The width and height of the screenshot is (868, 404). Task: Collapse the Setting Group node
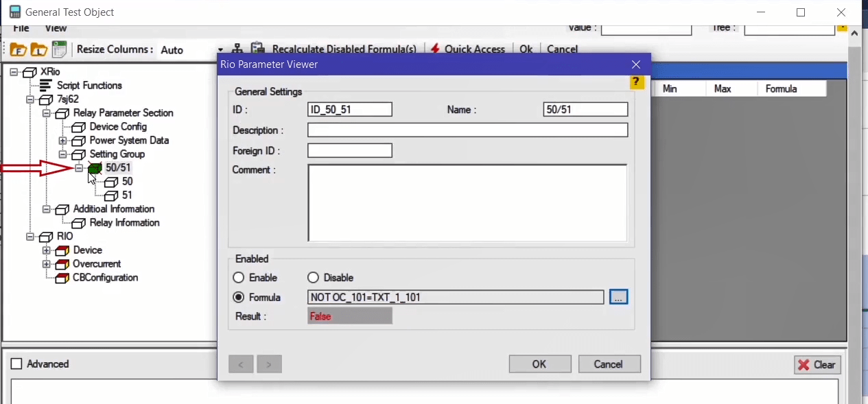[x=62, y=154]
